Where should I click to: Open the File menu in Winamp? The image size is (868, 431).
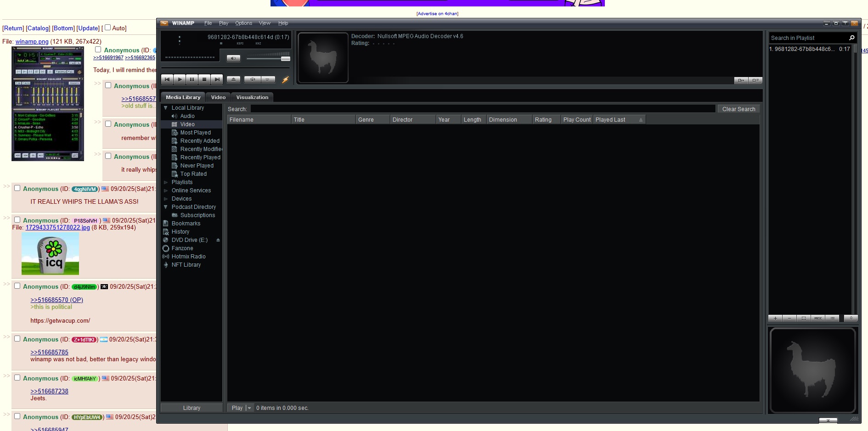pyautogui.click(x=208, y=23)
